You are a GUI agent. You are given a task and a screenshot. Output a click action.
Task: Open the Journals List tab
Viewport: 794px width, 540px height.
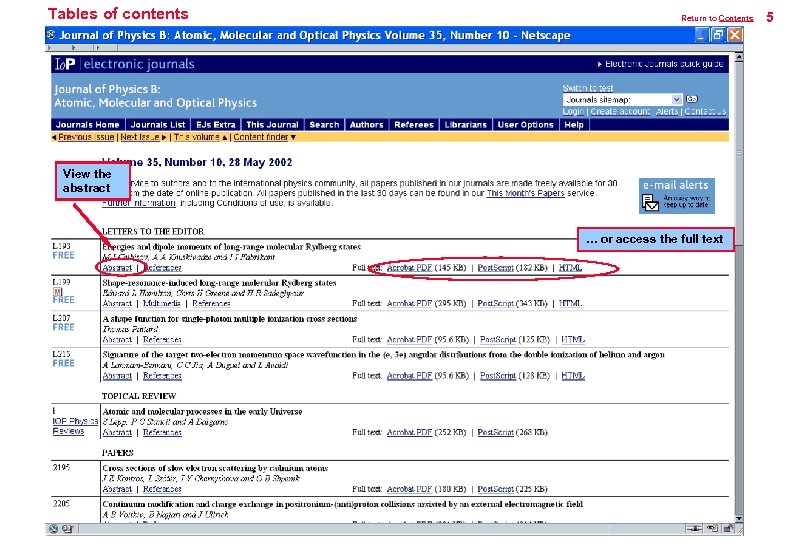coord(157,125)
